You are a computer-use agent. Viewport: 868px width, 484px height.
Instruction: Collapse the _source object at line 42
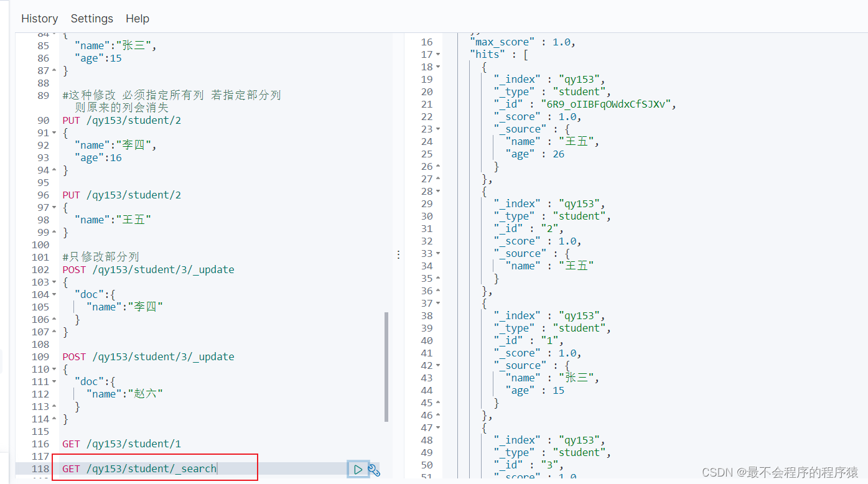tap(438, 365)
